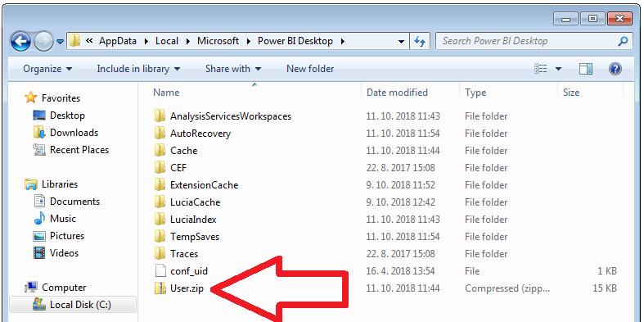
Task: Select Favorites in the navigation pane
Action: tap(61, 98)
